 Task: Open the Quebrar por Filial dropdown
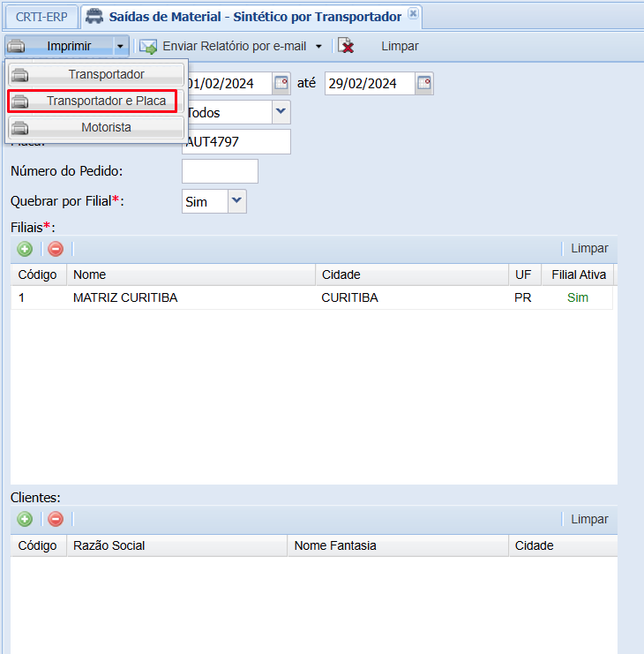pos(236,201)
